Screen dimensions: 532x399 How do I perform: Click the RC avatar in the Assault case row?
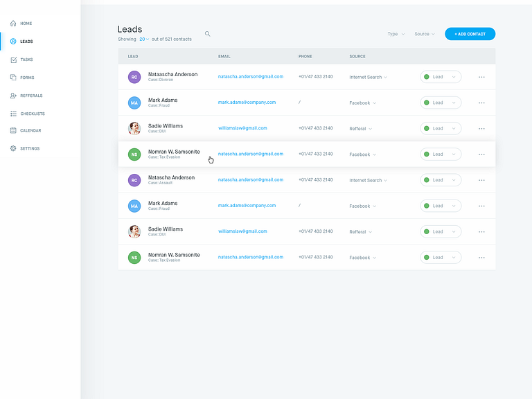(x=134, y=180)
